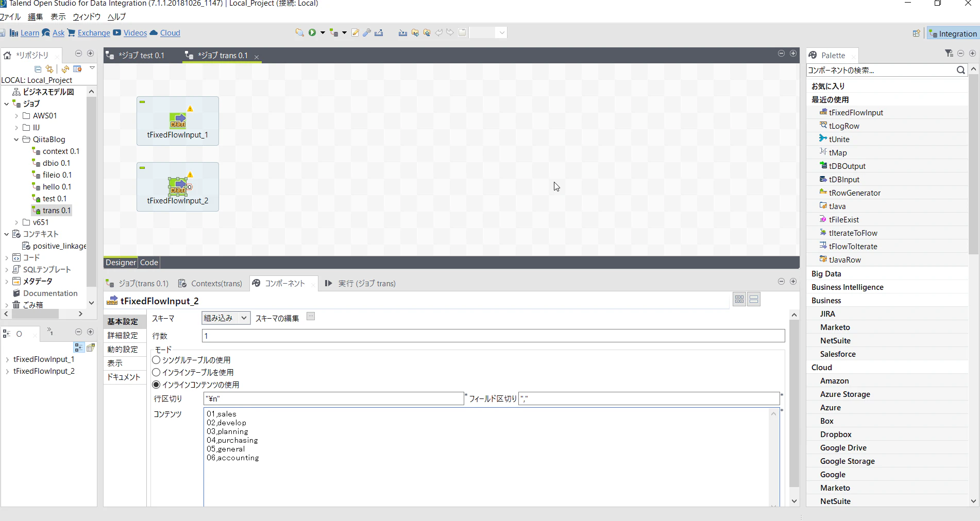This screenshot has height=521, width=980.
Task: Open the Videos link
Action: pos(135,33)
